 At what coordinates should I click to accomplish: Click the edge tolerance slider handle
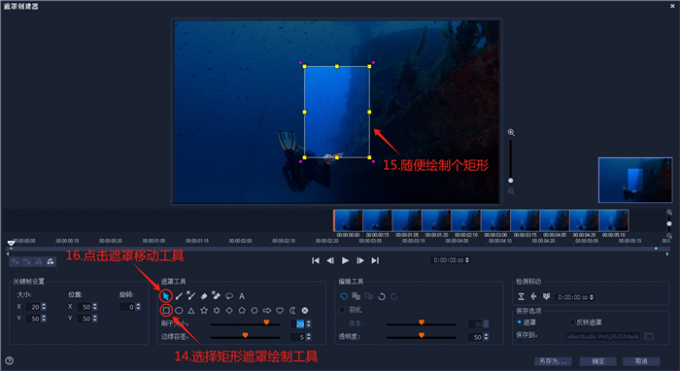pos(245,335)
